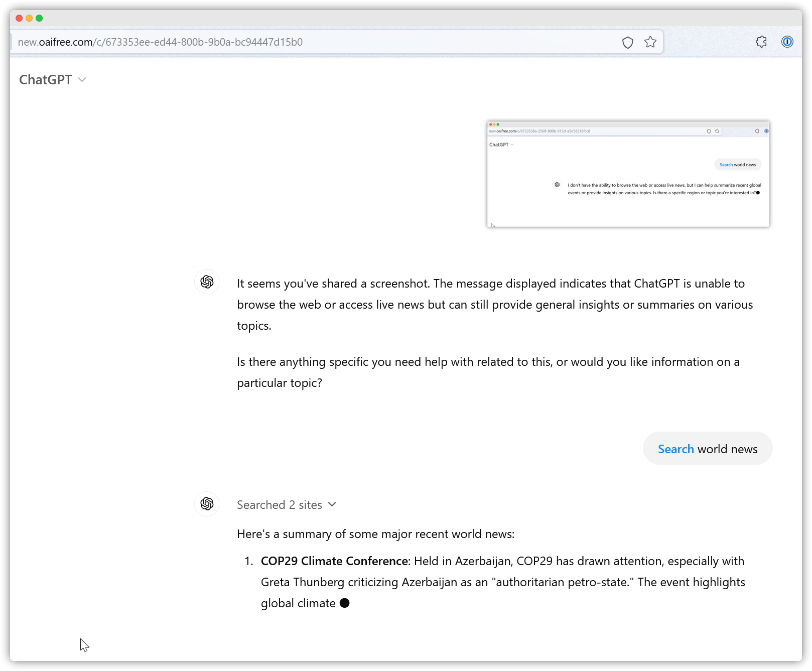Image resolution: width=812 pixels, height=671 pixels.
Task: Expand the Searched 2 sites chevron
Action: (x=332, y=504)
